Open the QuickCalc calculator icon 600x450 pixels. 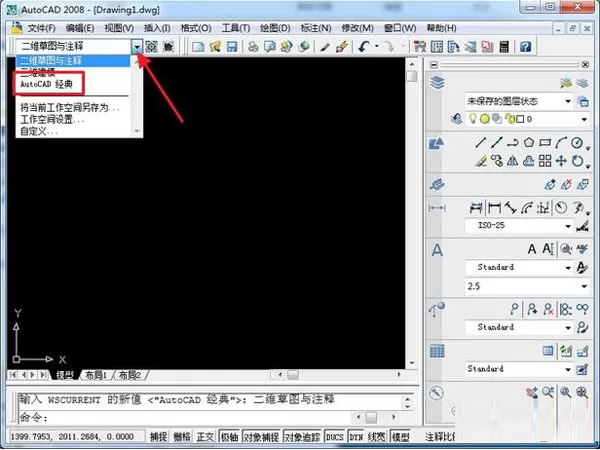pyautogui.click(x=504, y=47)
